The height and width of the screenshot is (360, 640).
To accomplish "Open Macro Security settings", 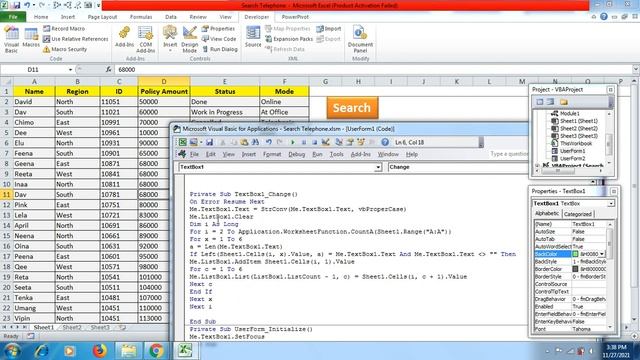I will (65, 49).
